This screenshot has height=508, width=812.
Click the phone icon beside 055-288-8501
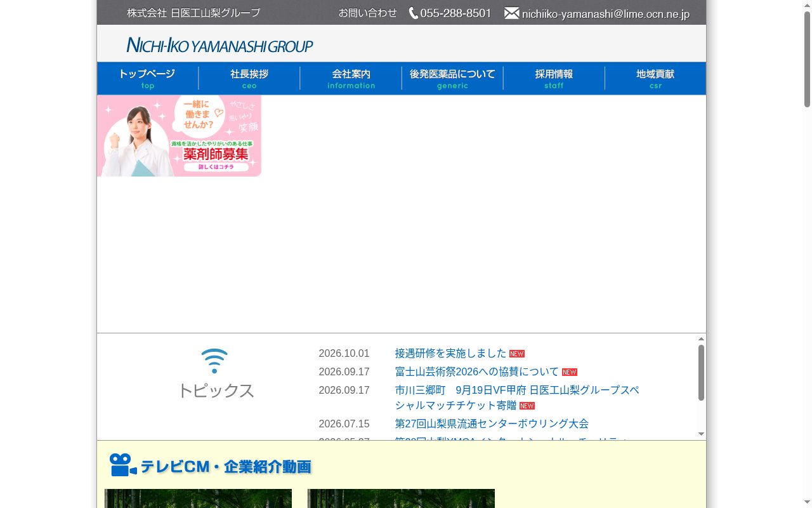pyautogui.click(x=414, y=13)
